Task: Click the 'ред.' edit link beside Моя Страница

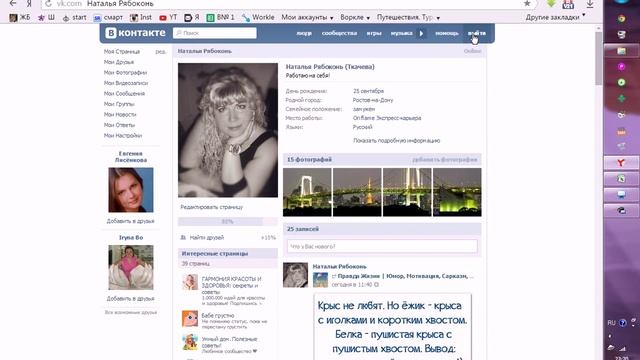Action: point(160,52)
